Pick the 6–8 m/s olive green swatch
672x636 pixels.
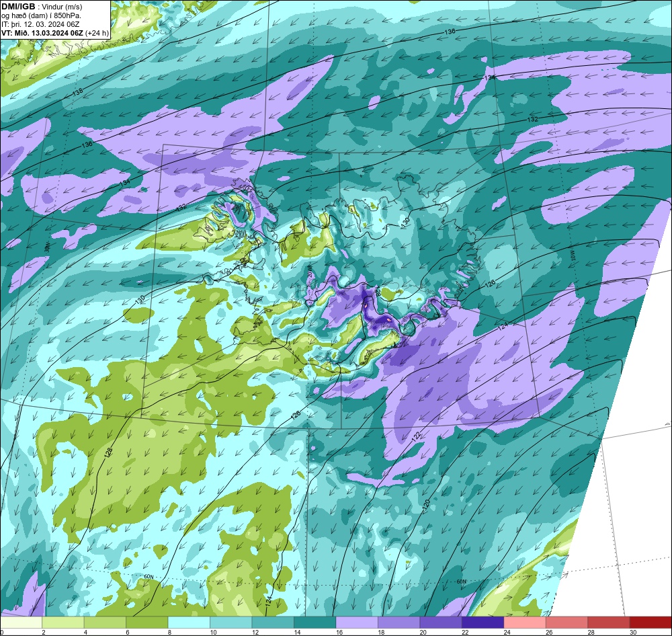pos(147,623)
